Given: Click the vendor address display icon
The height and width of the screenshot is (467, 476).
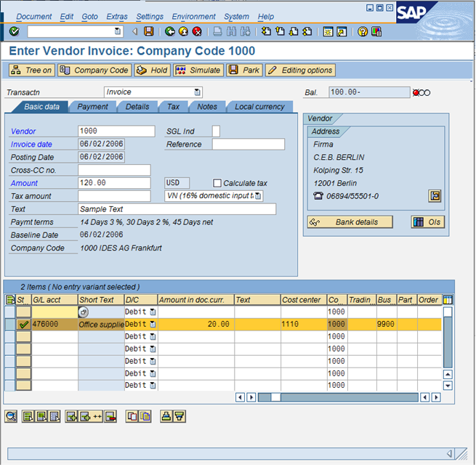Looking at the screenshot, I should 435,196.
